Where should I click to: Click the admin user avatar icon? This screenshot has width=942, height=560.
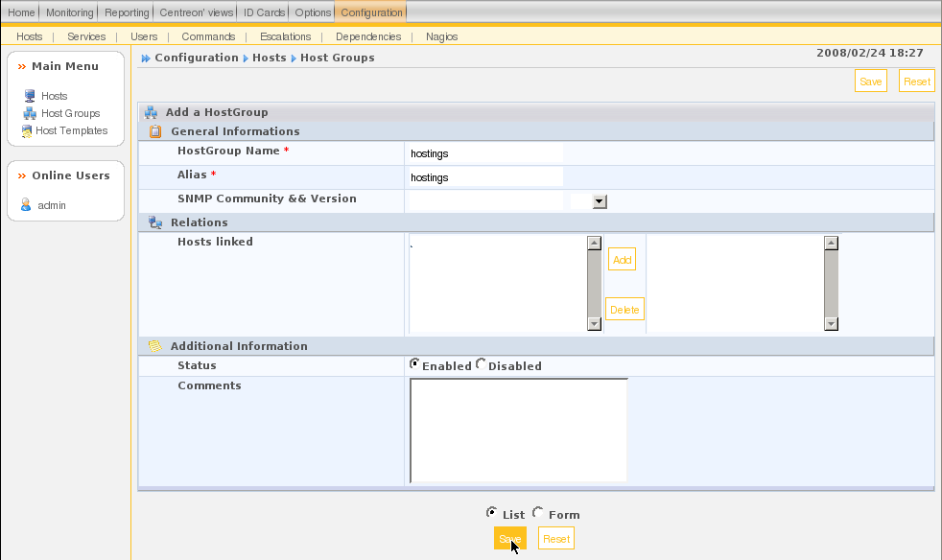(26, 205)
